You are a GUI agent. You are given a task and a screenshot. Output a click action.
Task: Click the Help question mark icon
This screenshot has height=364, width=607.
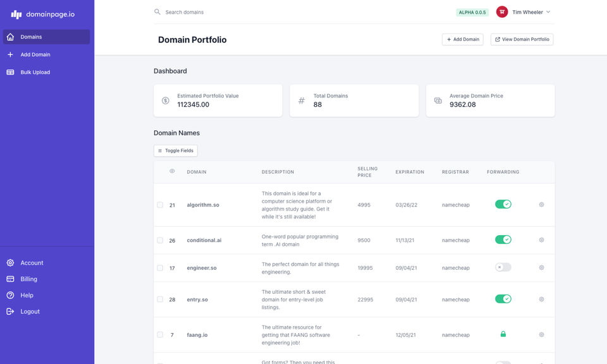(11, 295)
